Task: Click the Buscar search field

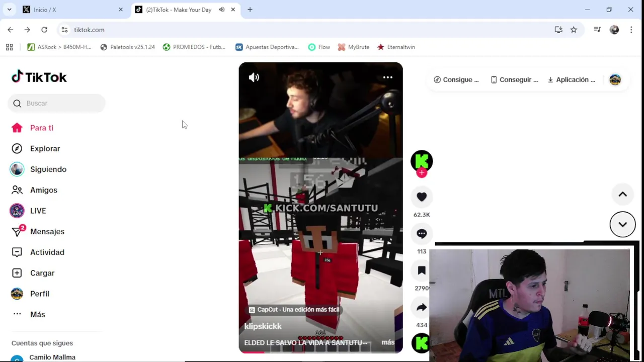Action: [x=56, y=103]
